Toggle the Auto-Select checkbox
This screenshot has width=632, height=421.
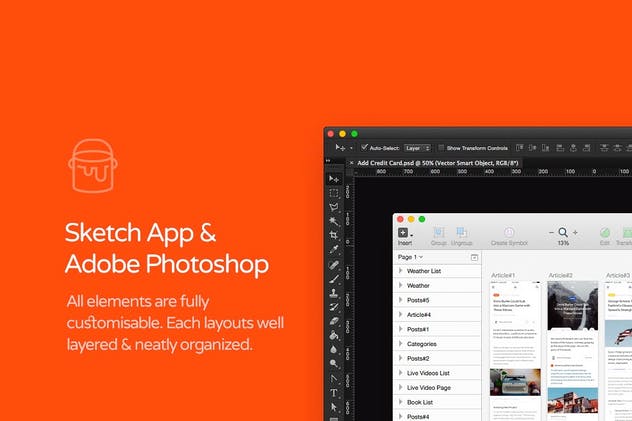pos(365,147)
